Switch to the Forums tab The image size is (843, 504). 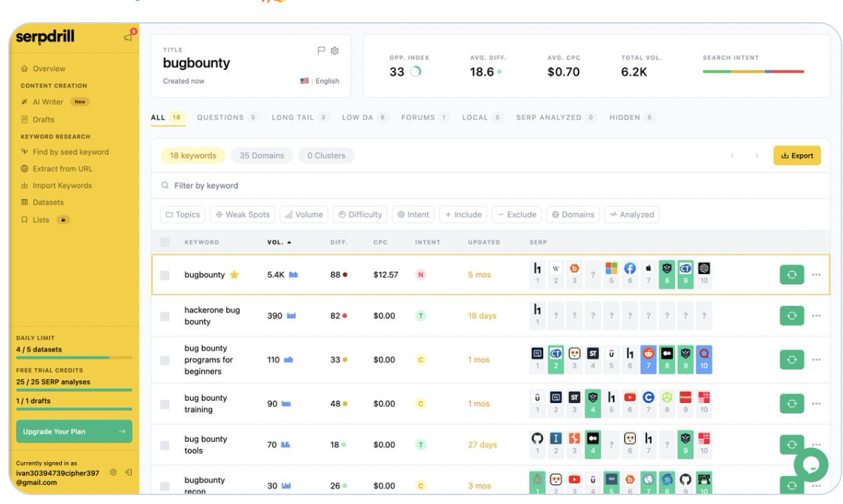(424, 117)
